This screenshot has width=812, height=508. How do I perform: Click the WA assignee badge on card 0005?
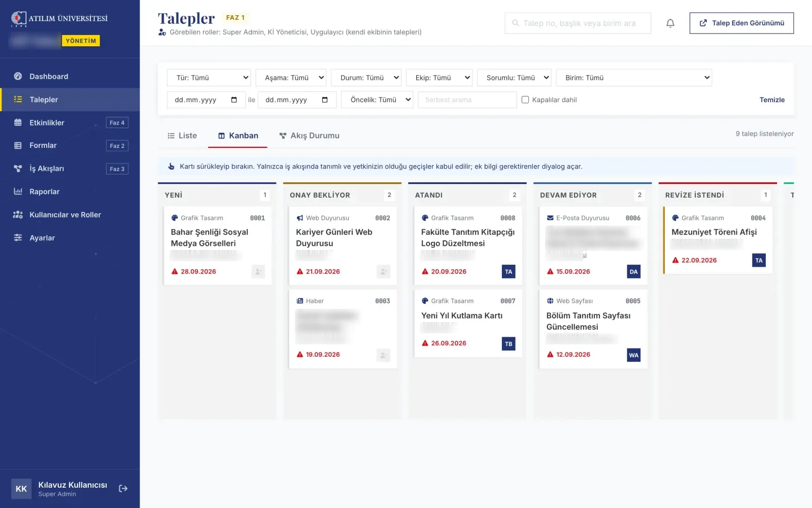point(633,355)
